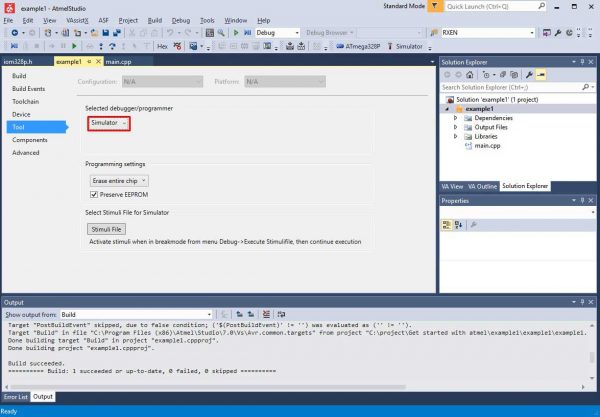This screenshot has width=600, height=417.
Task: Toggle the Preserve EEPROM checkbox
Action: point(94,194)
